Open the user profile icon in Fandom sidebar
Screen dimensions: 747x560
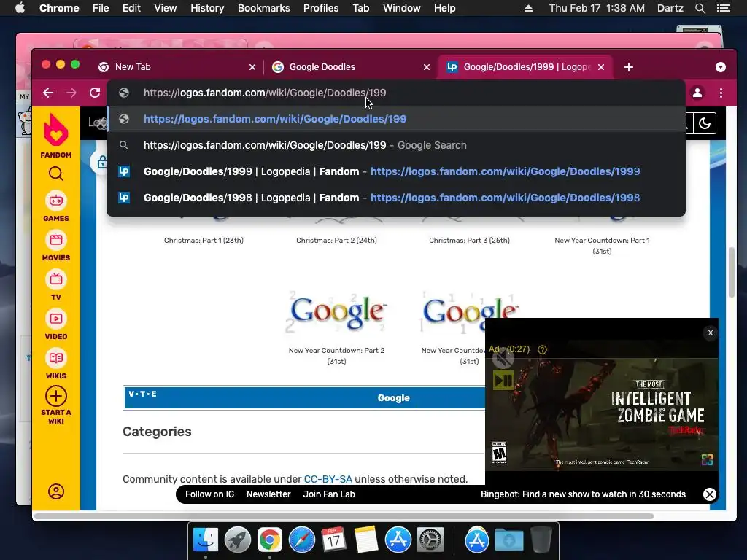click(x=56, y=491)
